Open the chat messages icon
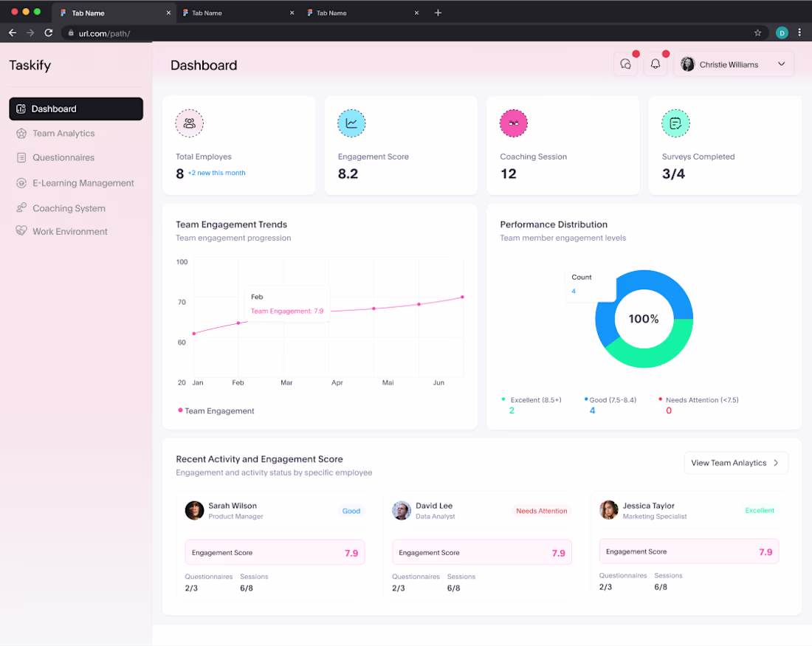This screenshot has height=646, width=812. tap(625, 64)
